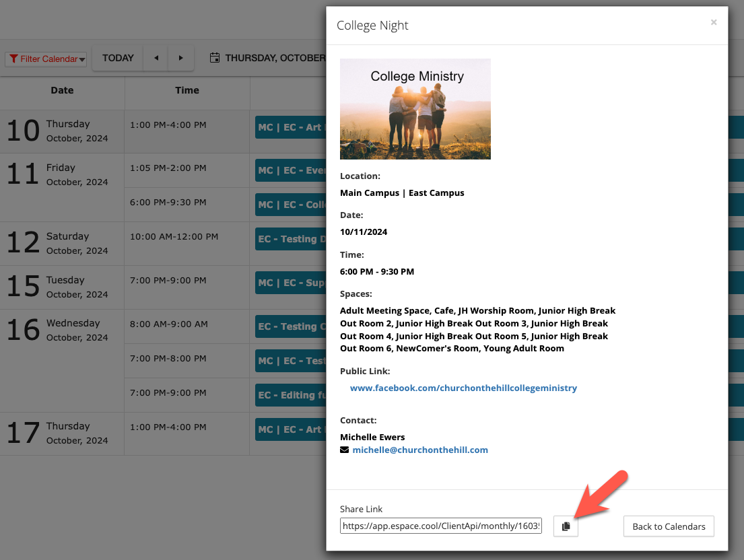
Task: Open Wednesday 7:00 PM Editing event
Action: click(x=290, y=395)
